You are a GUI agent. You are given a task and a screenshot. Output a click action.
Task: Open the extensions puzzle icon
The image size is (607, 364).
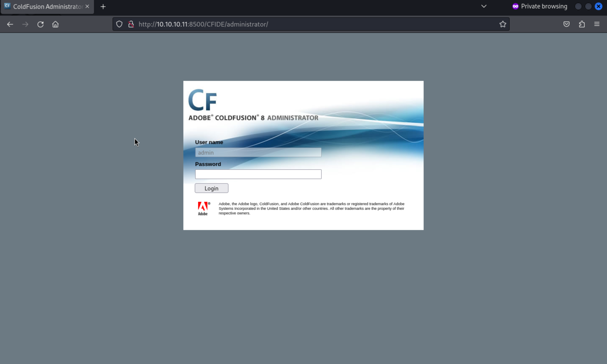click(582, 24)
